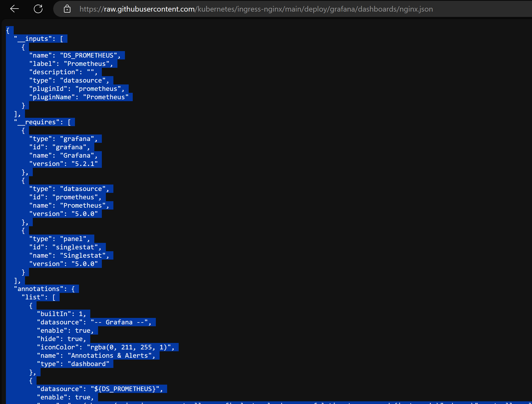Screen dimensions: 532x404
Task: Click the page reload icon
Action: click(38, 9)
